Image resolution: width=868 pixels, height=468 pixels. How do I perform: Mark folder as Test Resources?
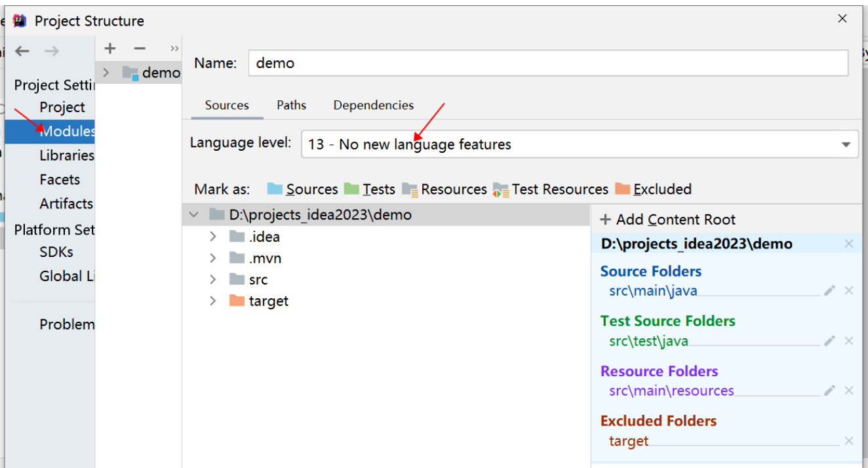click(x=551, y=189)
